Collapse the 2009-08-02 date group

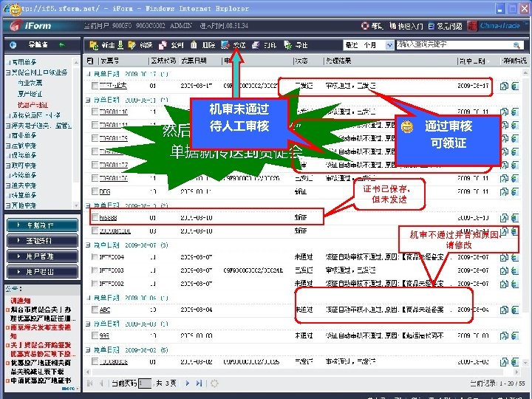88,349
